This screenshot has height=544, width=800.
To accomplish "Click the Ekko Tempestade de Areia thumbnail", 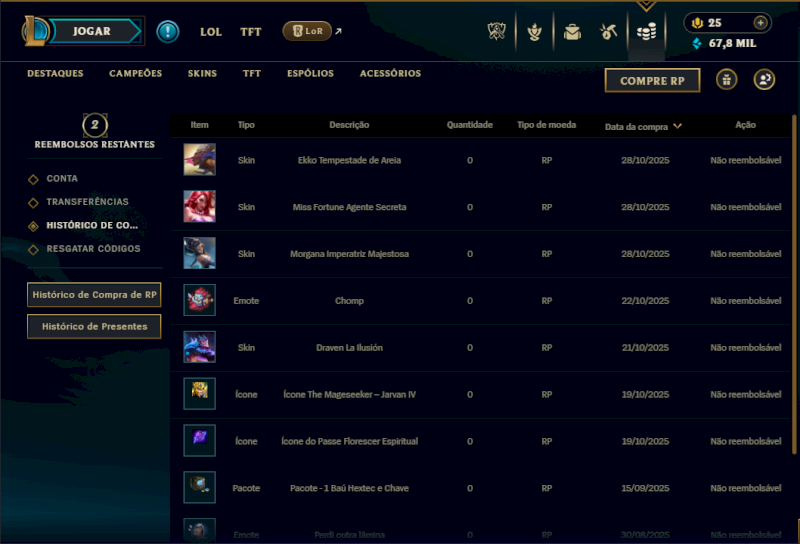I will [199, 159].
